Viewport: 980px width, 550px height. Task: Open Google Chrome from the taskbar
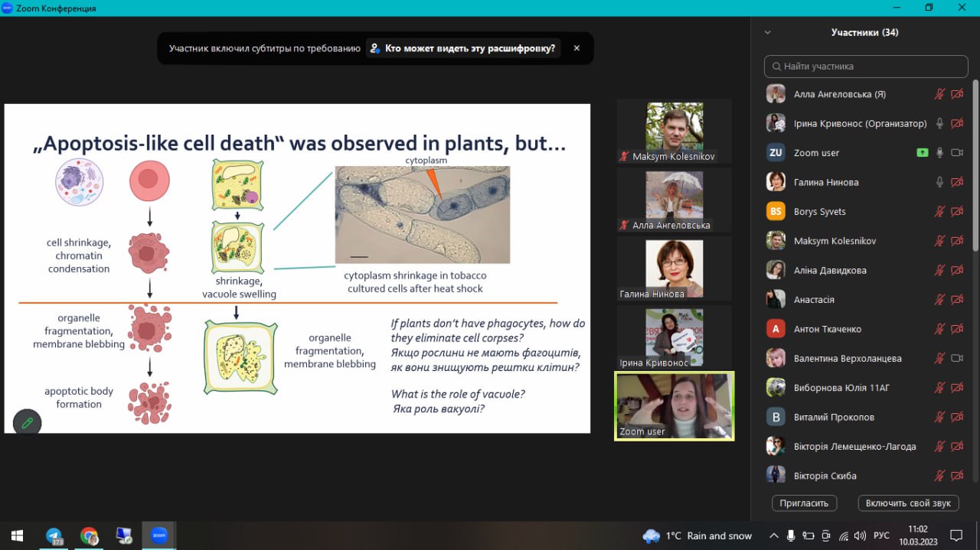pyautogui.click(x=89, y=535)
